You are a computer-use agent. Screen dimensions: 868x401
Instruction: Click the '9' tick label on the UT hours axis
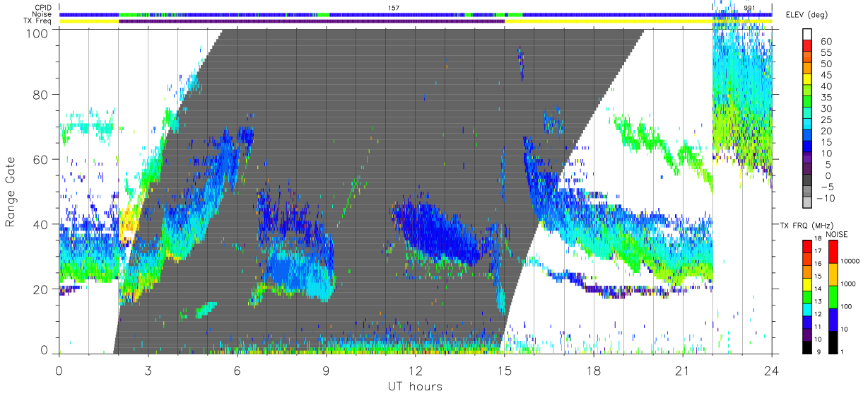[326, 370]
